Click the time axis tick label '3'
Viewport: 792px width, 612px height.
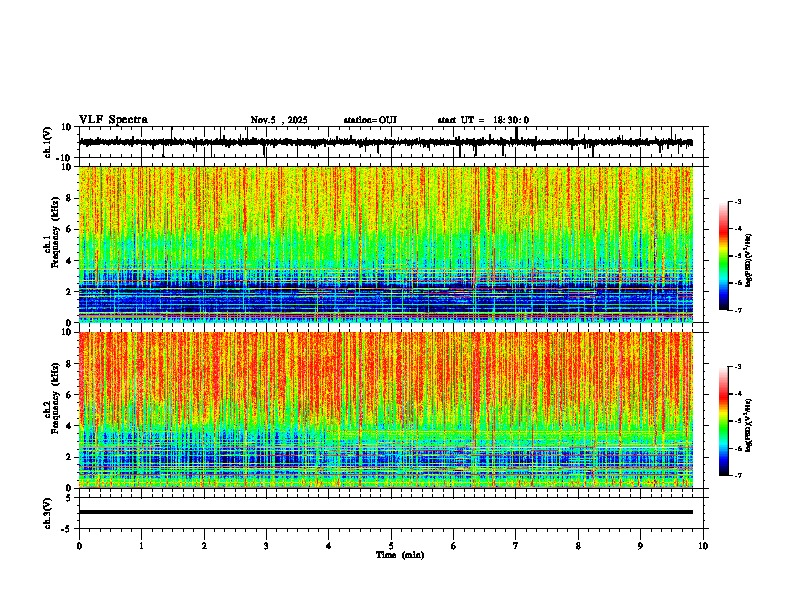266,546
